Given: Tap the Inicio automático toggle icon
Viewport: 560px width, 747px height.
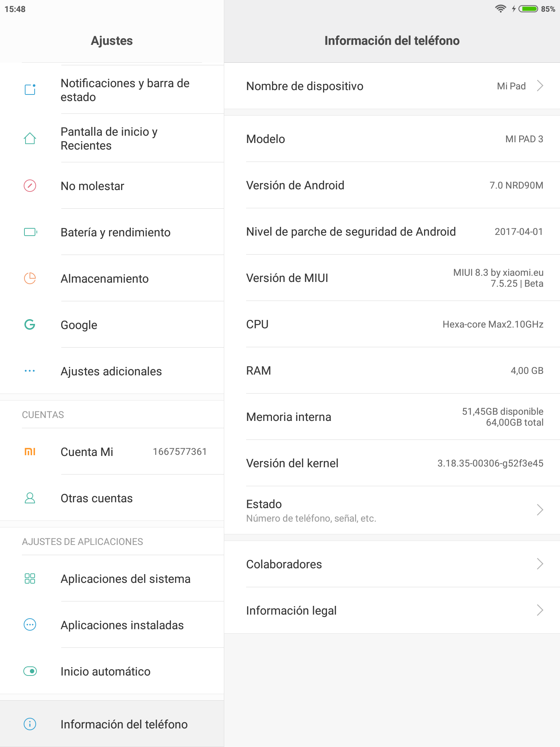Looking at the screenshot, I should tap(30, 671).
